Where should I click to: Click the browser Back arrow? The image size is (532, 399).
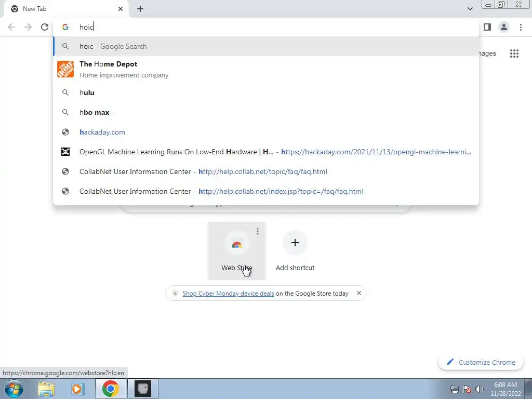[x=11, y=27]
